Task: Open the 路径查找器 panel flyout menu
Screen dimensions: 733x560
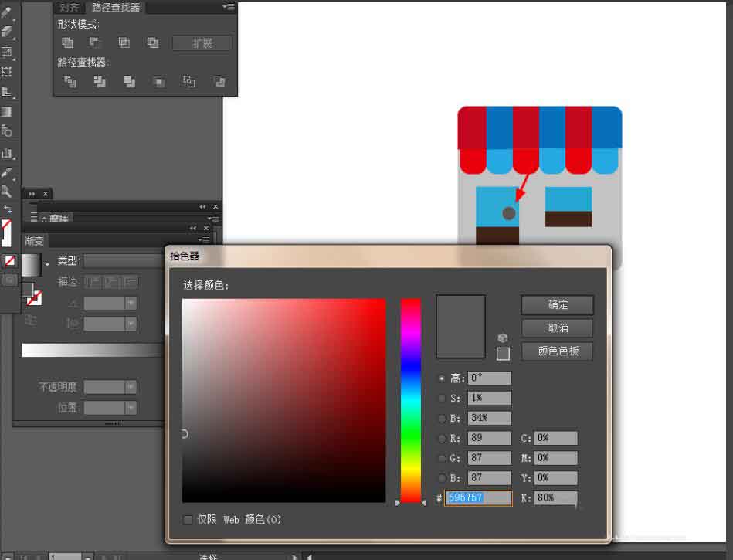Action: pyautogui.click(x=228, y=7)
